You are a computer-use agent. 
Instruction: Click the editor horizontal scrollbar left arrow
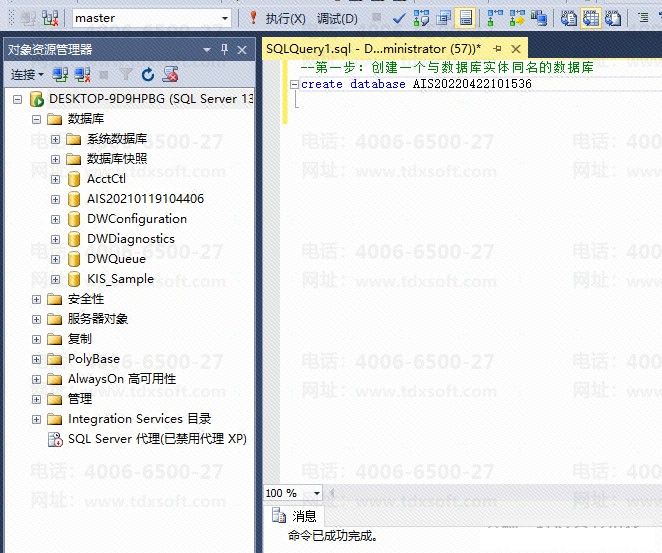[332, 493]
